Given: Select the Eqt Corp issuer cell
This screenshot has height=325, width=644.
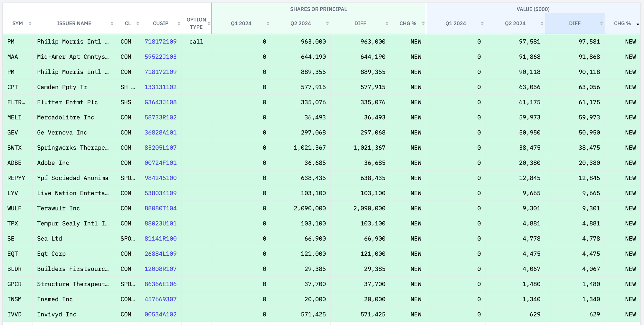Looking at the screenshot, I should pos(74,254).
